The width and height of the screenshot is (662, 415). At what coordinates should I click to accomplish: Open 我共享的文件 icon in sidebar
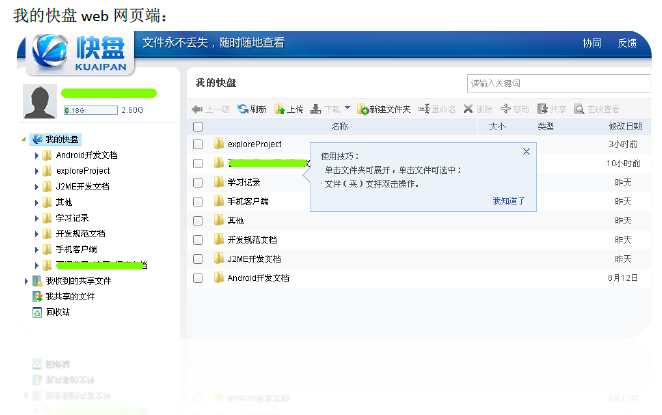click(x=37, y=296)
